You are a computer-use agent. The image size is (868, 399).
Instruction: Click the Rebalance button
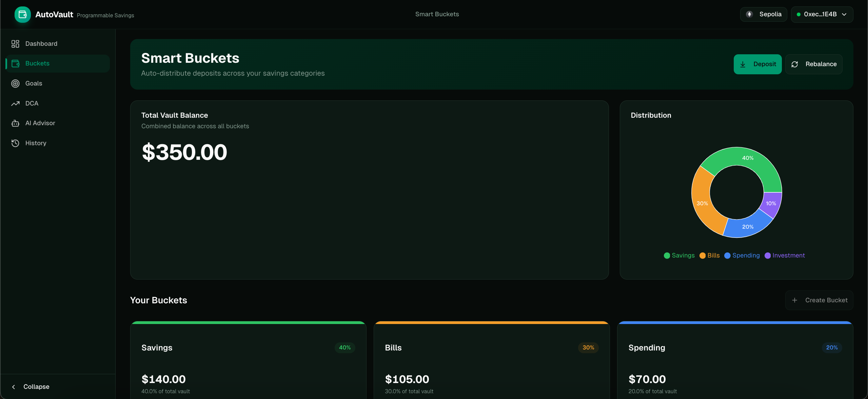click(814, 64)
